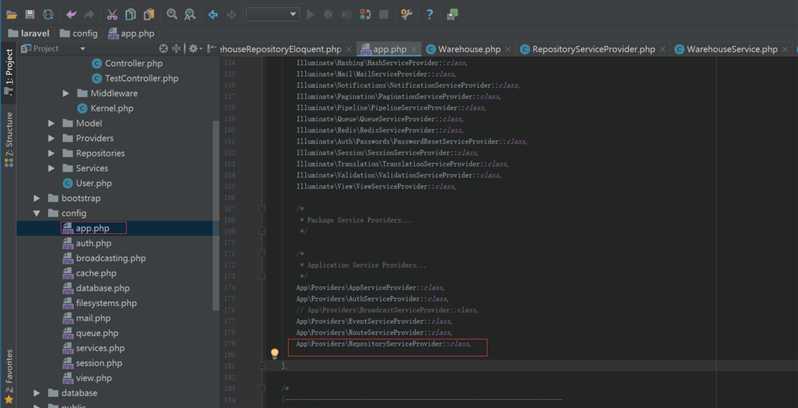Screen dimensions: 798x408
Task: Click Collapse All in Project panel
Action: point(177,49)
